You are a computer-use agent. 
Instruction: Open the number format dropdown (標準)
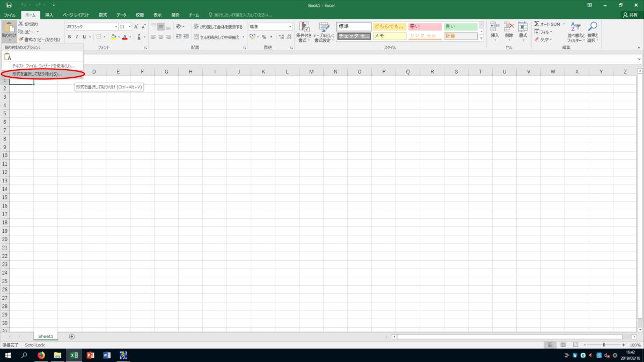point(290,27)
